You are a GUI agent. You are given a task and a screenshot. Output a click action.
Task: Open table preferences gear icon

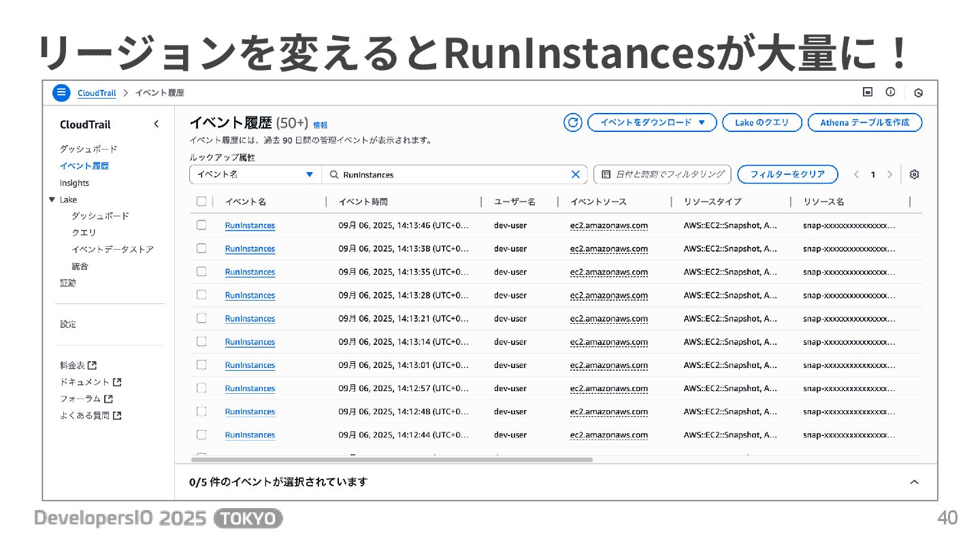point(914,174)
